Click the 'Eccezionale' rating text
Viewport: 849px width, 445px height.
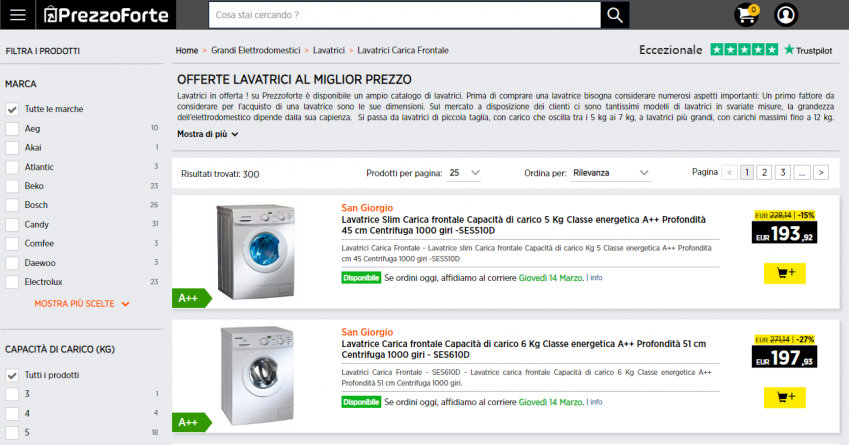[670, 50]
